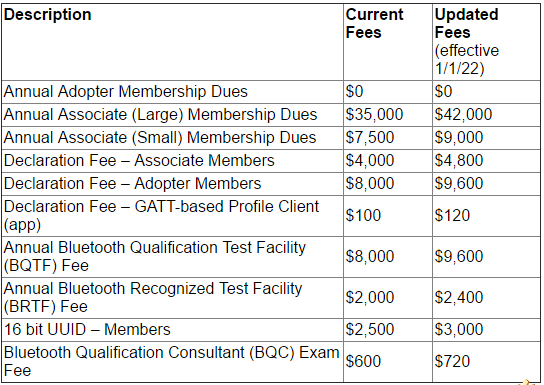The width and height of the screenshot is (544, 385).
Task: Click 16 bit UUID – Members row
Action: [271, 330]
